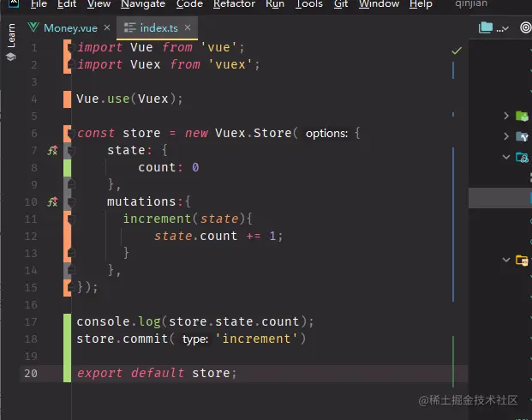The image size is (532, 420).
Task: Click 'Vue.use(Vuex);' on line 4
Action: [x=129, y=99]
